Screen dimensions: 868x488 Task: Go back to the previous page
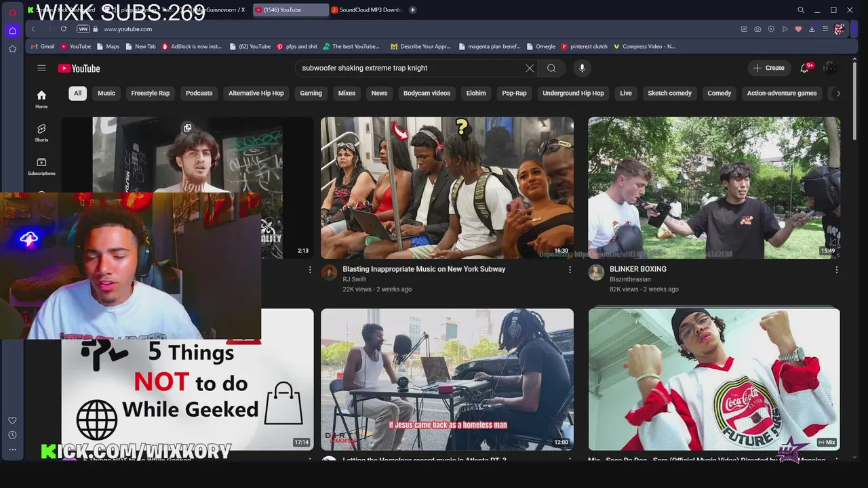pyautogui.click(x=33, y=29)
